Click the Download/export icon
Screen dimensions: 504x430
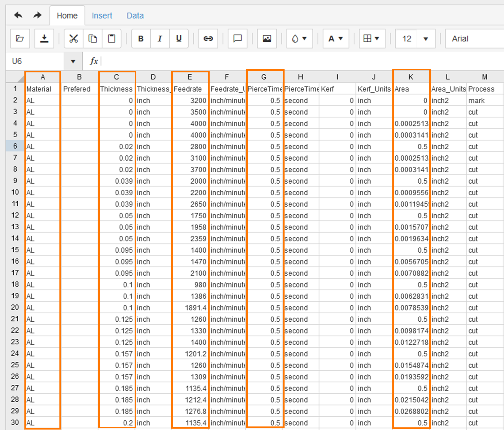tap(44, 39)
